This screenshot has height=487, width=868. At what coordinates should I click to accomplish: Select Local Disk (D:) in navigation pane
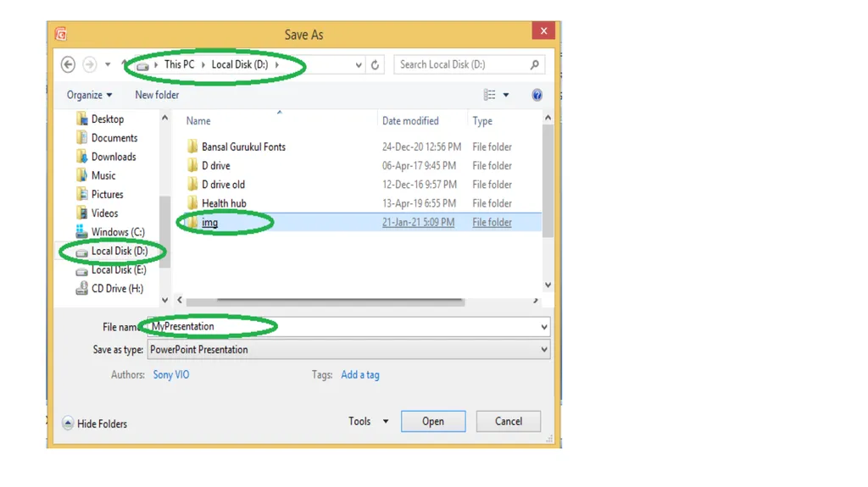(119, 251)
